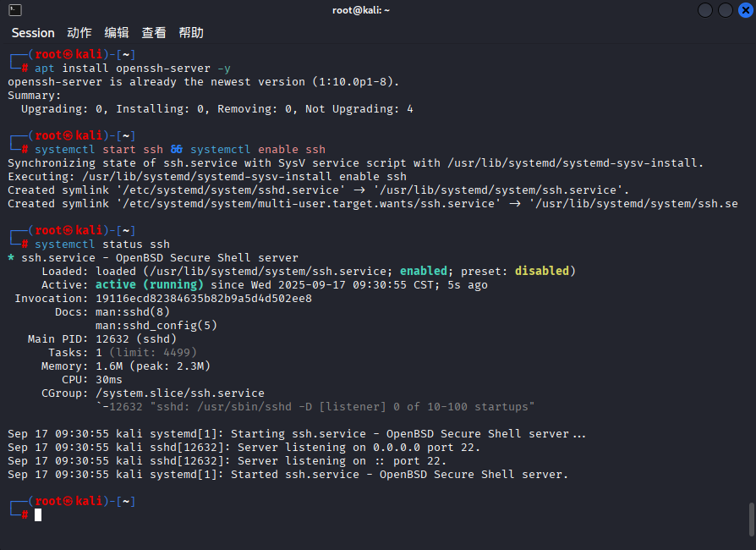
Task: Open the 查看 menu
Action: [x=154, y=33]
